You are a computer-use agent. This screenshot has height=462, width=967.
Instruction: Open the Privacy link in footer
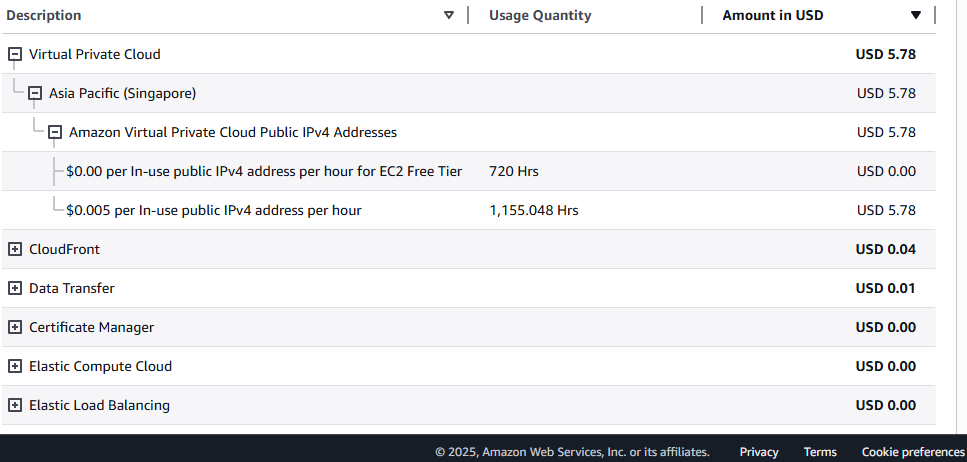click(759, 452)
